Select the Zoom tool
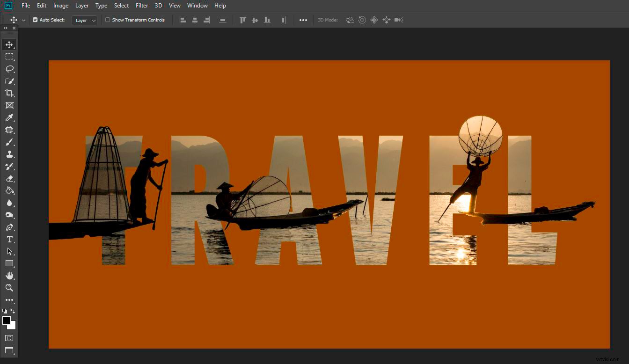The width and height of the screenshot is (629, 364). (x=9, y=288)
